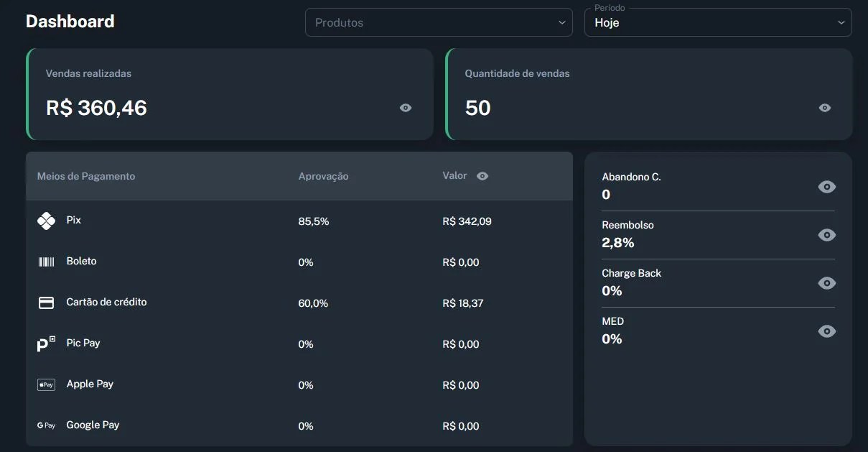Click the Vendas realizadas card title
The image size is (868, 452).
click(x=88, y=73)
